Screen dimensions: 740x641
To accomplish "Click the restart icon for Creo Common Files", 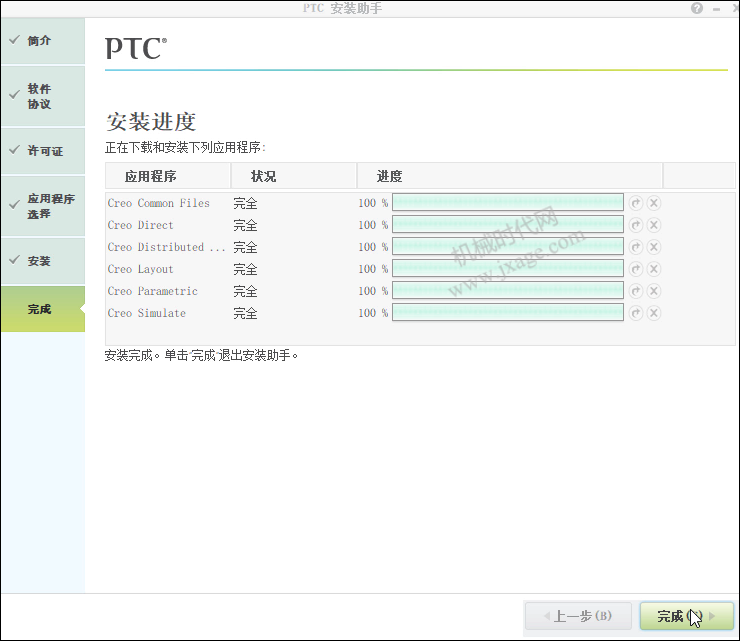I will coord(636,203).
